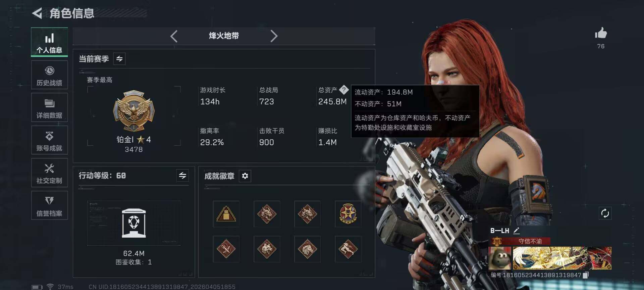Open the 详细数据 tab
The width and height of the screenshot is (644, 290).
coord(49,108)
